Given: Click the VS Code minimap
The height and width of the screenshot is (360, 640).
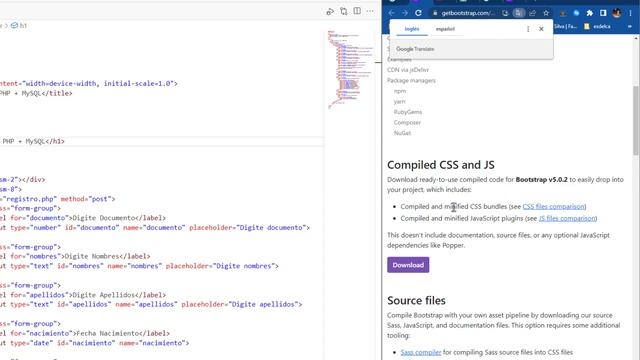Looking at the screenshot, I should tap(351, 69).
